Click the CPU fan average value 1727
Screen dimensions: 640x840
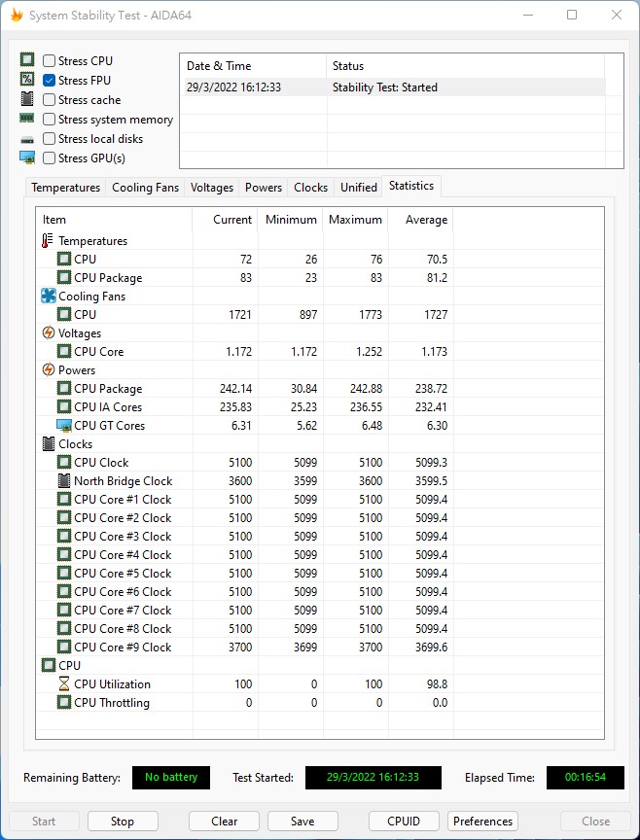436,314
